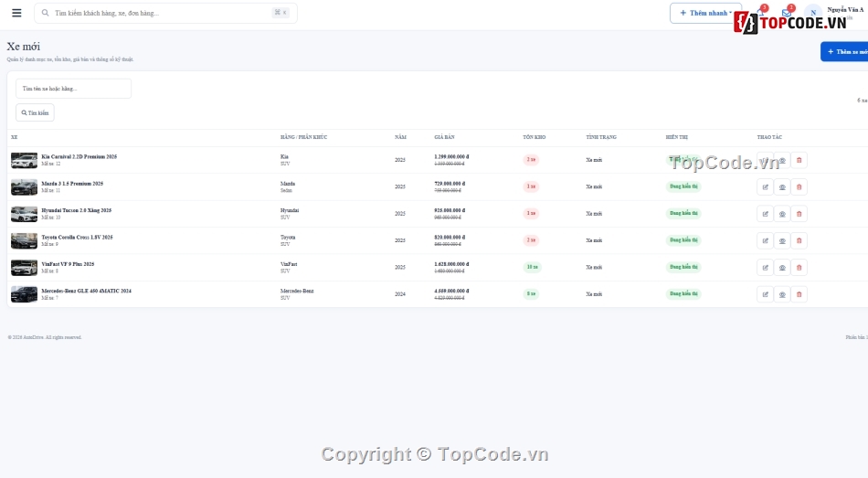Open the Thêm nhanh dropdown

point(705,13)
